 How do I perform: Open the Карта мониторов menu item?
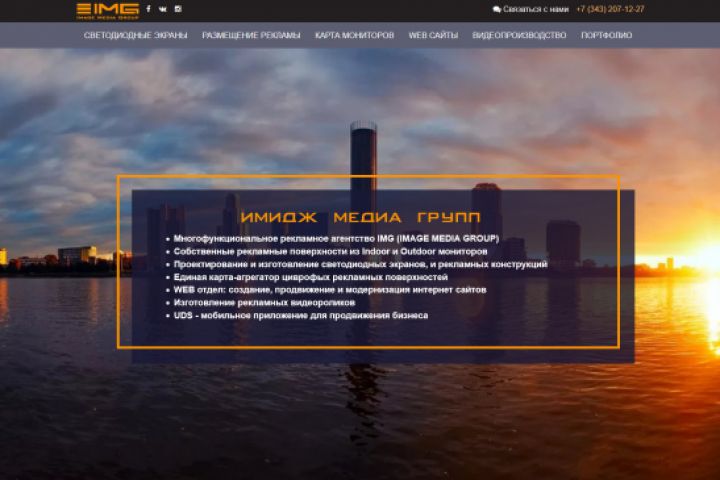coord(354,35)
